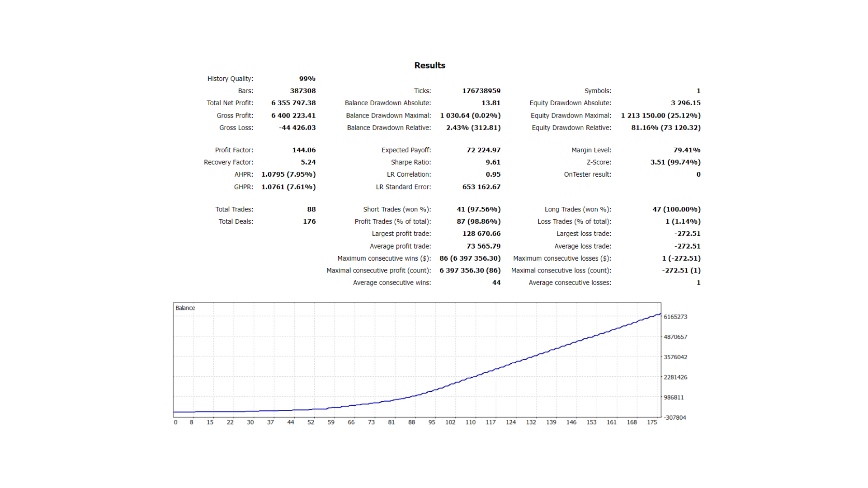
Task: Click the History Quality 99% figure
Action: 307,78
